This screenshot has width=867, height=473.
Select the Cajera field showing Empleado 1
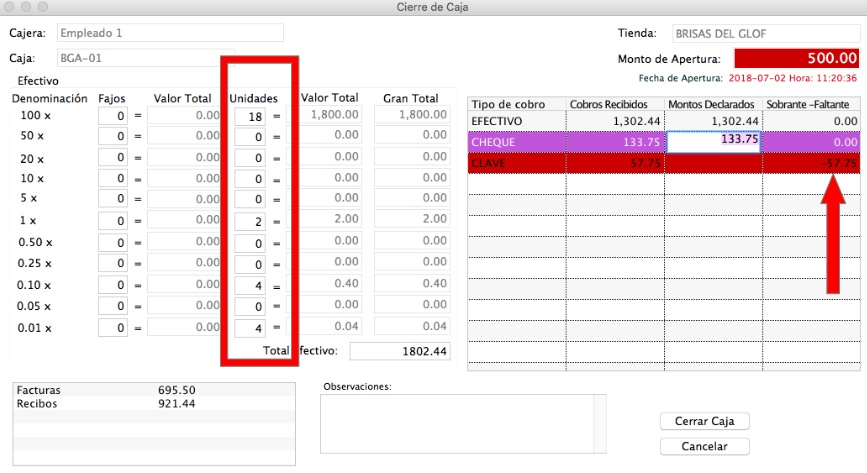pyautogui.click(x=170, y=33)
